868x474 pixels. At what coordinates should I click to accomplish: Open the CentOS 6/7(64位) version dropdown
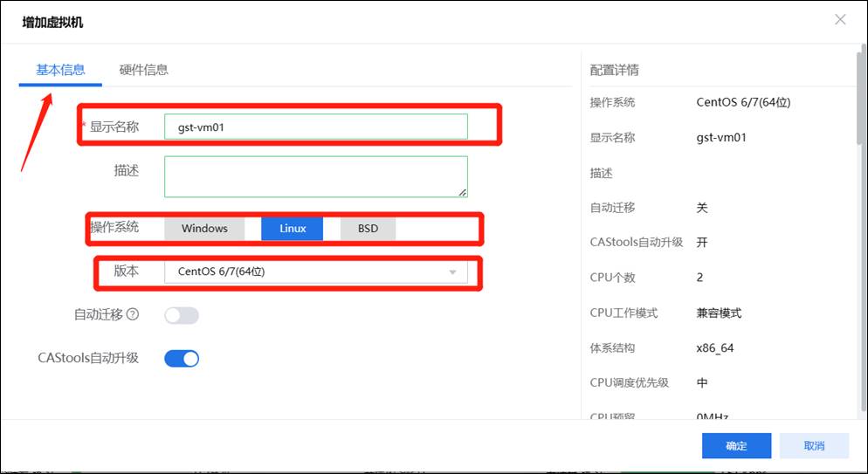point(315,271)
